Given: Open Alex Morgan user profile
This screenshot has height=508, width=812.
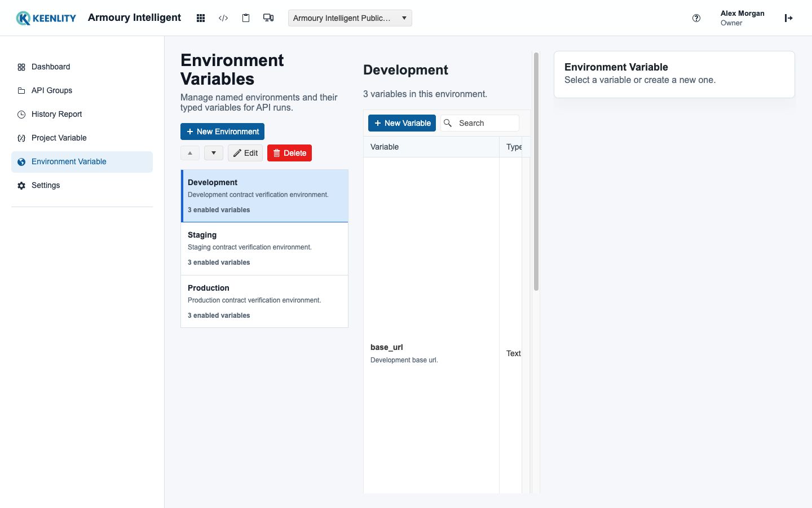Looking at the screenshot, I should 742,18.
